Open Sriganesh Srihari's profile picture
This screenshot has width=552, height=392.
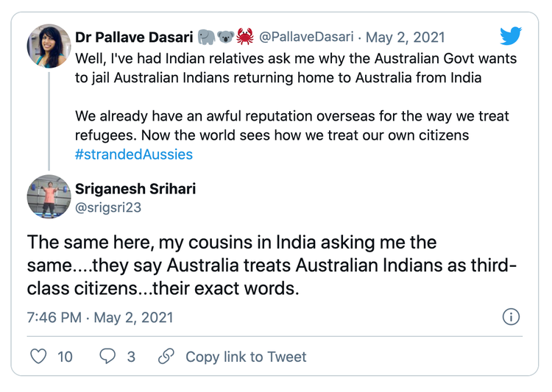(x=49, y=198)
